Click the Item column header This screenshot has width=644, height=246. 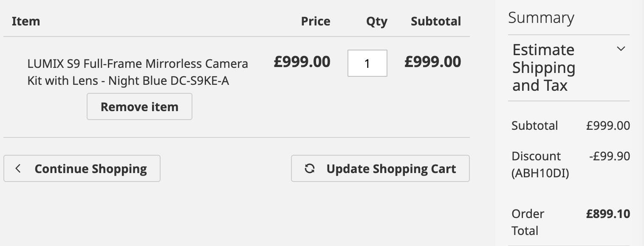(x=26, y=21)
